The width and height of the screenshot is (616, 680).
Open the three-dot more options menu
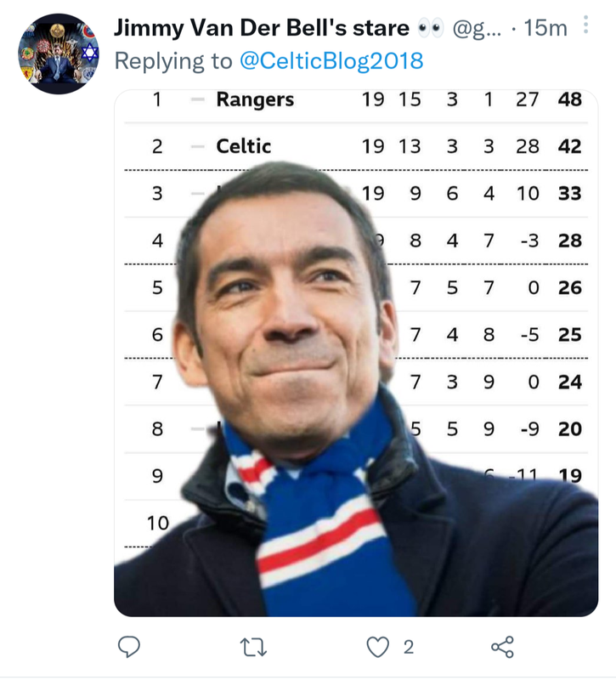pos(585,25)
